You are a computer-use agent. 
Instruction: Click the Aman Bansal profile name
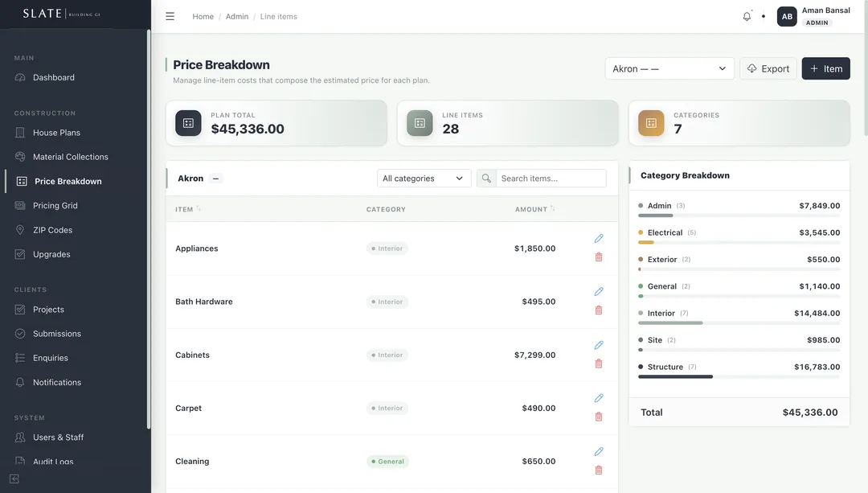click(x=826, y=10)
